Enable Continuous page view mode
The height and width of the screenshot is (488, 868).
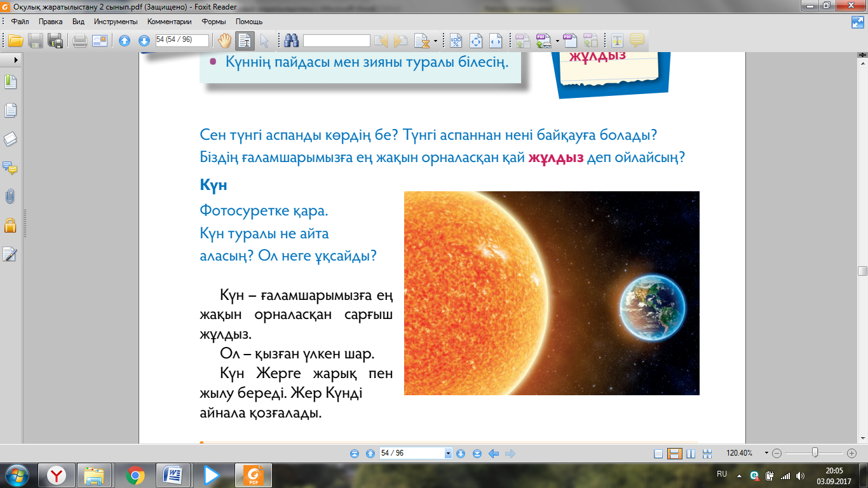click(675, 454)
